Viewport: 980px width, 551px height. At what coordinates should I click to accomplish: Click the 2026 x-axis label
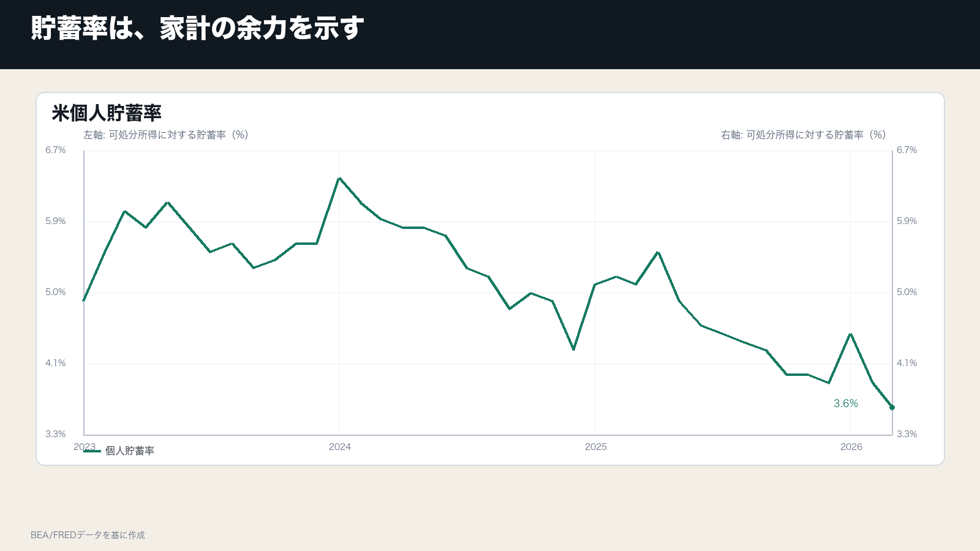851,447
